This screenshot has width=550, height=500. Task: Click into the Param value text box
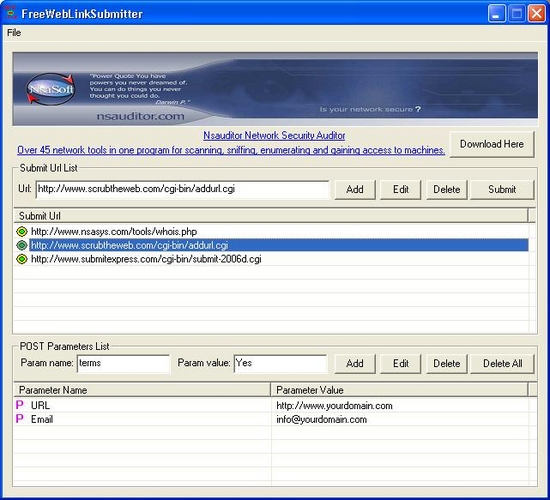tap(280, 363)
